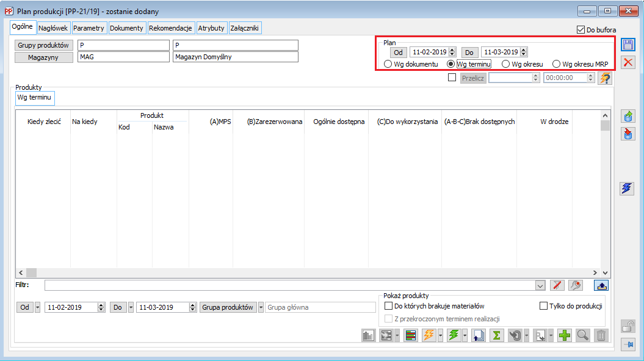Click the lightning question mark icon

pos(604,78)
